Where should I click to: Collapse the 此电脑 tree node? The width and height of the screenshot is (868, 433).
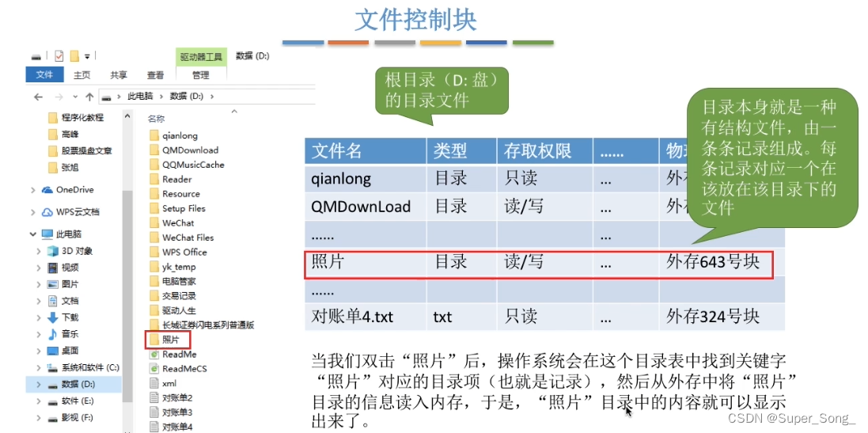[34, 234]
